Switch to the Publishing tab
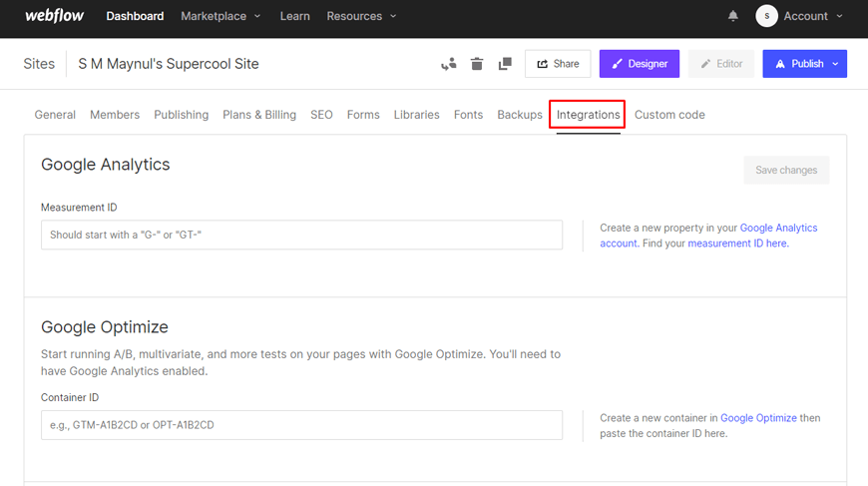The image size is (868, 486). pos(181,115)
